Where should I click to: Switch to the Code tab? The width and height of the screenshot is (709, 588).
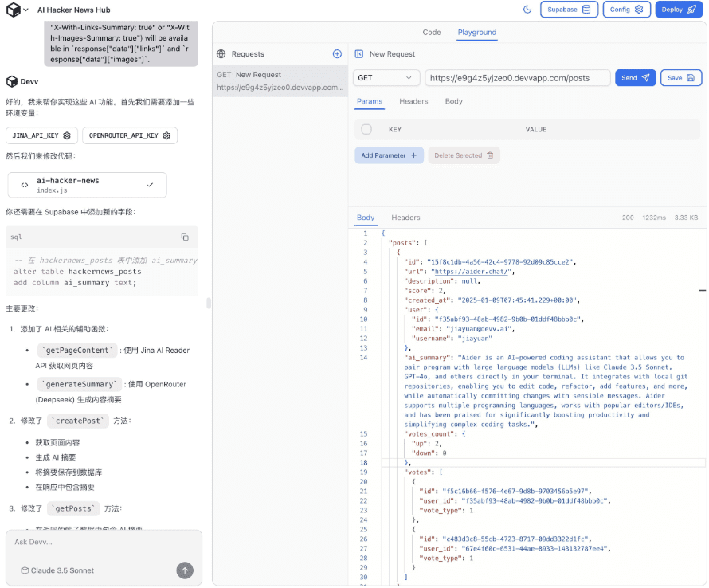coord(431,32)
